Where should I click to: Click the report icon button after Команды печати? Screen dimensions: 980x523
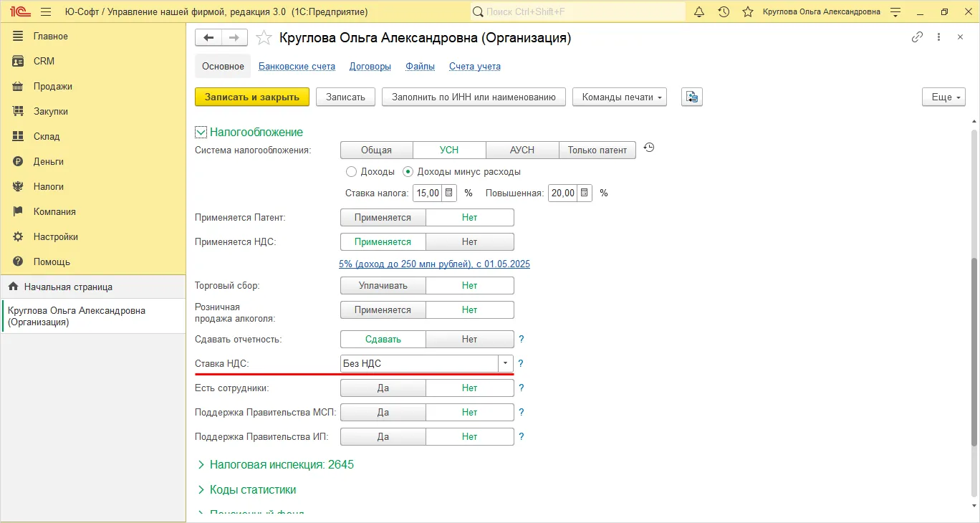692,97
